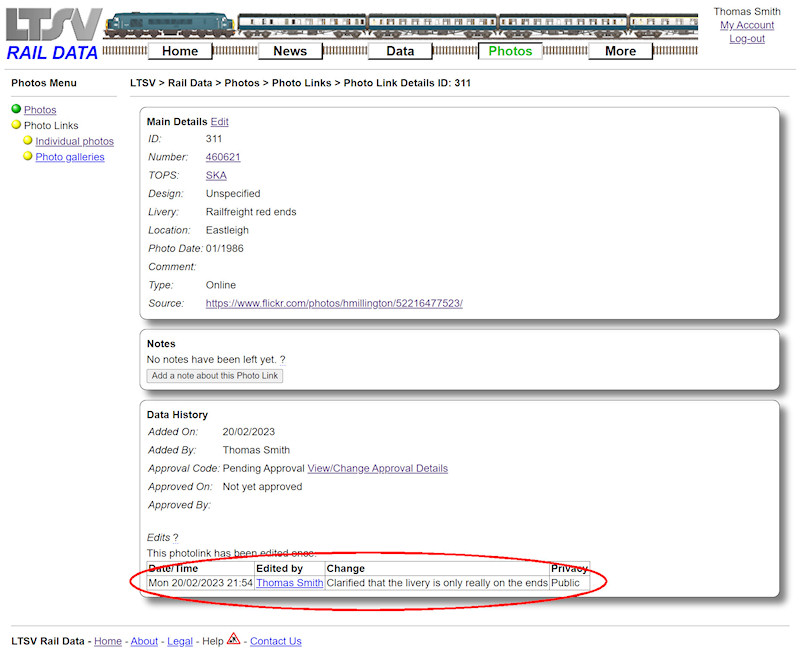800x655 pixels.
Task: Open the SKA TOPS code page
Action: 215,175
